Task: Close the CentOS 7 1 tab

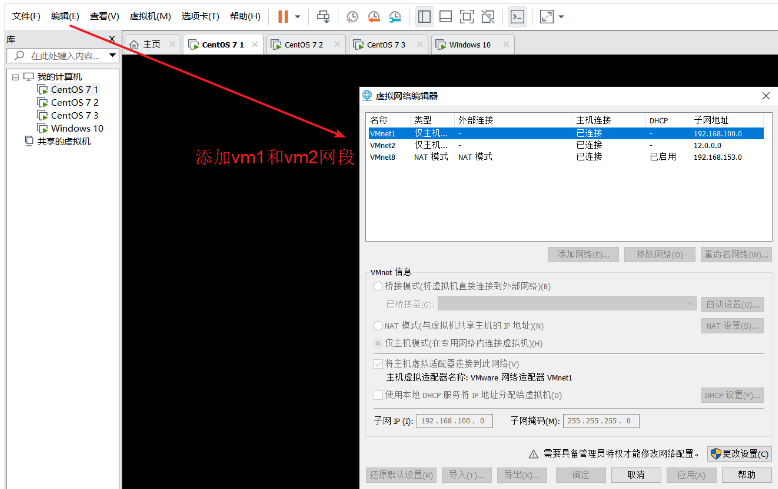Action: pos(255,44)
